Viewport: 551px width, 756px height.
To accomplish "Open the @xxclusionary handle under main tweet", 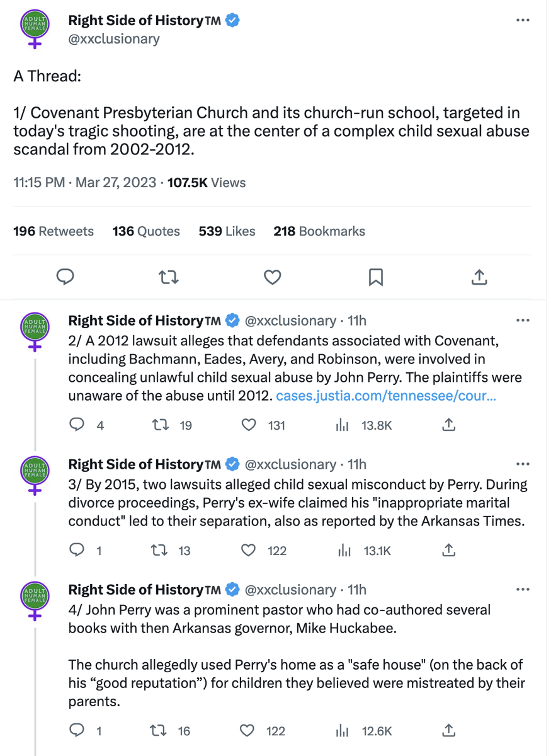I will click(x=114, y=39).
